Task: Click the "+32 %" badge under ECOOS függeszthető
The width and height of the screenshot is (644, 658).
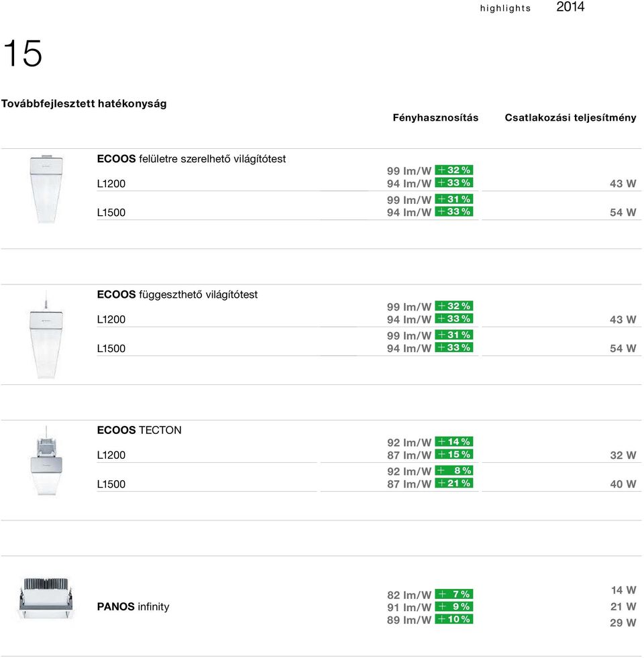Action: (x=454, y=306)
